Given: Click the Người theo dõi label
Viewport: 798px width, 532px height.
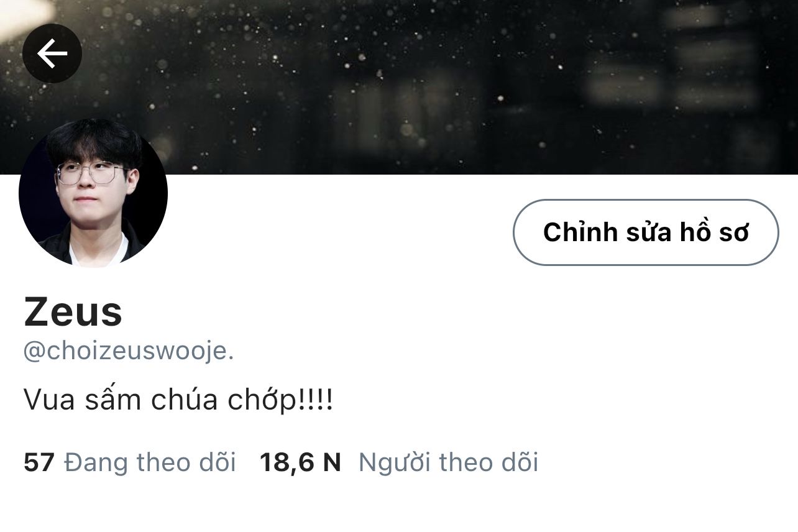Looking at the screenshot, I should point(448,463).
